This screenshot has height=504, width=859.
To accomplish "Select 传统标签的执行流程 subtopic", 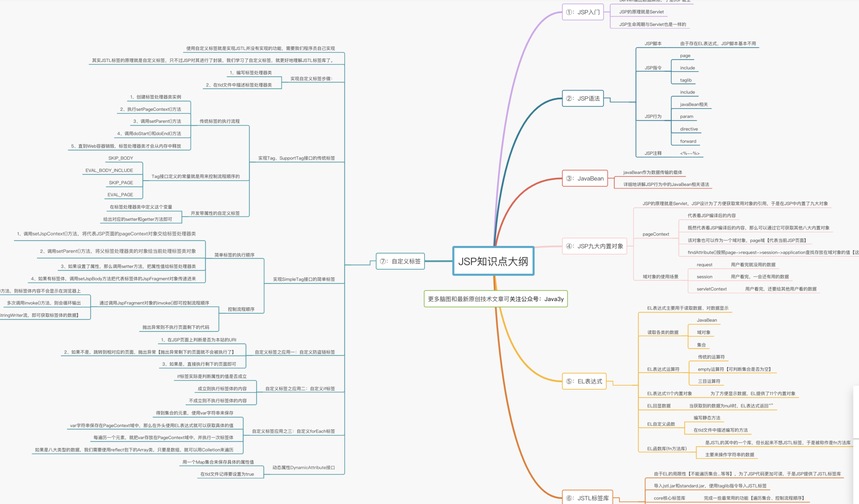I will coord(219,121).
